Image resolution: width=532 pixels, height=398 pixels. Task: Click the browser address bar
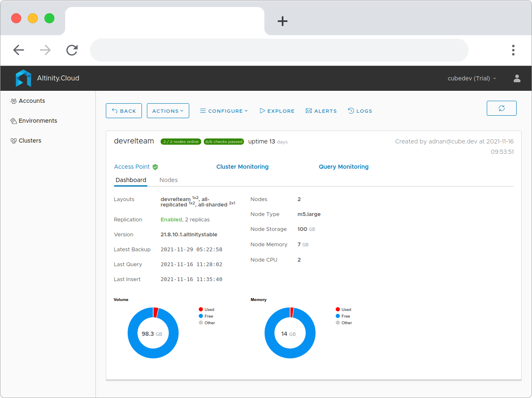pyautogui.click(x=279, y=50)
